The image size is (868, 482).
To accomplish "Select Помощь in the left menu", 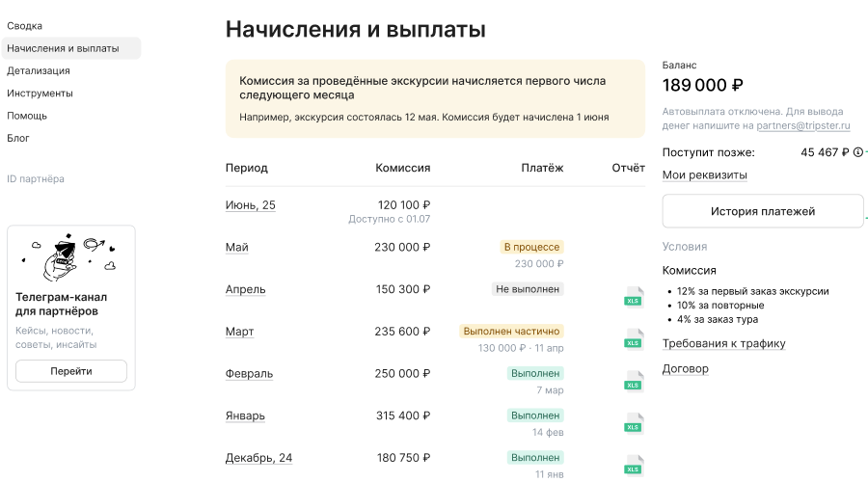I will pos(27,116).
